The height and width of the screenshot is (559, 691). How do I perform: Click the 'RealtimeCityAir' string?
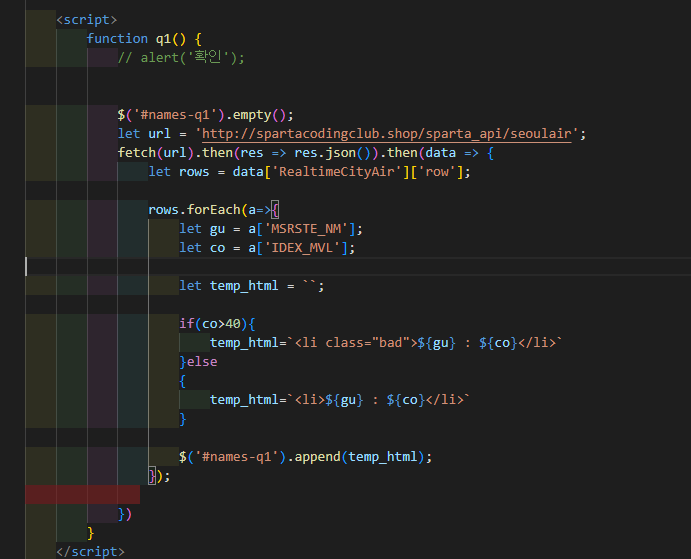[x=337, y=171]
